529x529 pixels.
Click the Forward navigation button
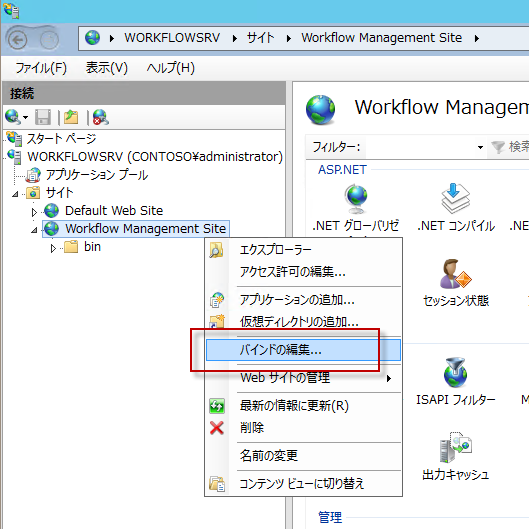(x=49, y=40)
